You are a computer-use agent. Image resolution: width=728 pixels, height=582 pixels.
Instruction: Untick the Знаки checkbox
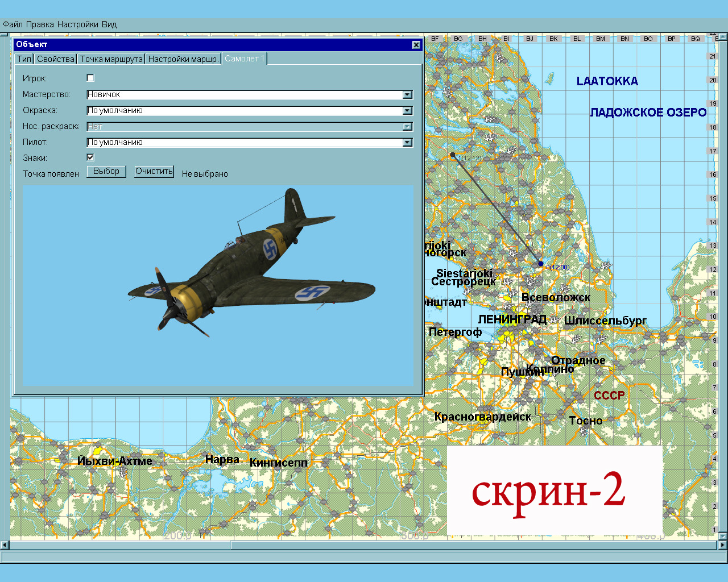click(90, 157)
